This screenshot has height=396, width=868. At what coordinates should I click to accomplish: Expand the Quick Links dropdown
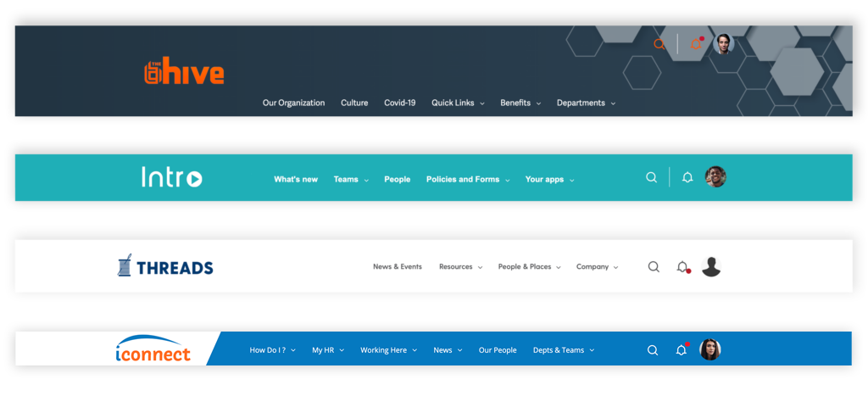coord(459,103)
